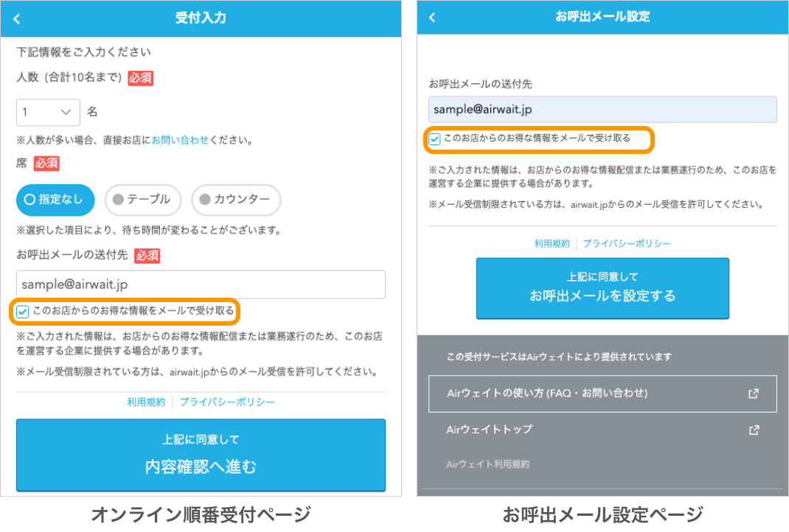
Task: Open 利用規約 link on お呼出メール設定 page
Action: click(552, 244)
